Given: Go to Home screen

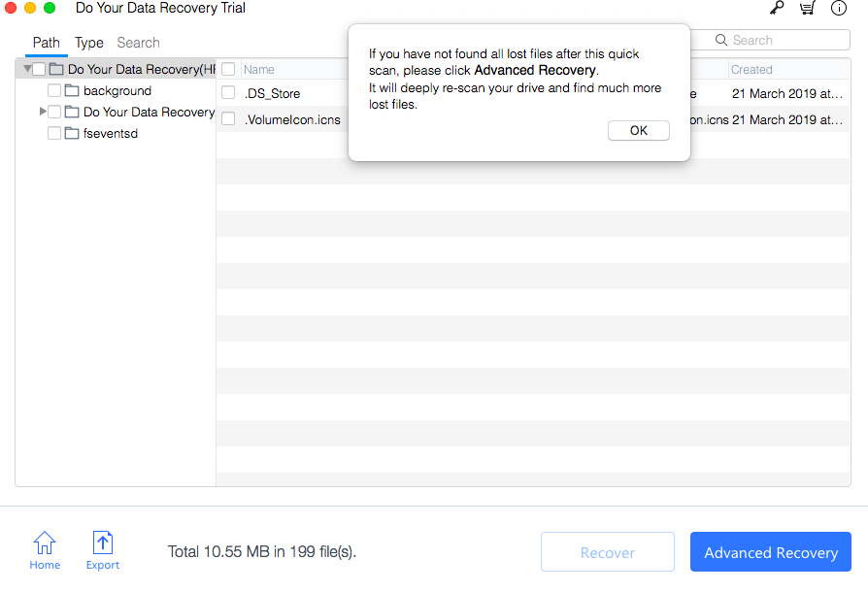Looking at the screenshot, I should pos(45,550).
